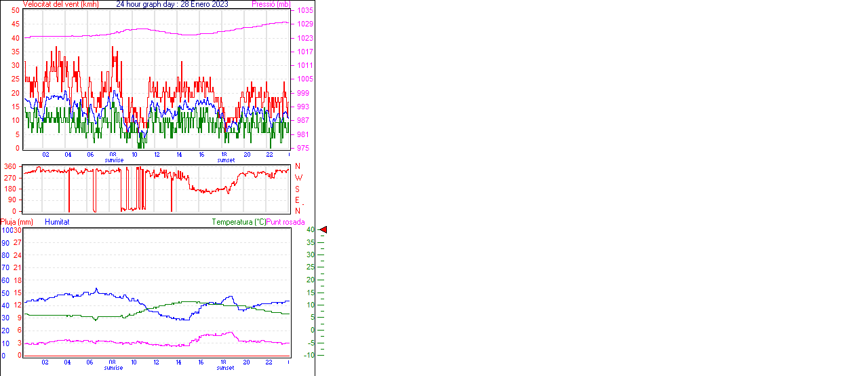This screenshot has width=868, height=376.
Task: Click the sunrise marker under the bottom chart
Action: (x=114, y=368)
